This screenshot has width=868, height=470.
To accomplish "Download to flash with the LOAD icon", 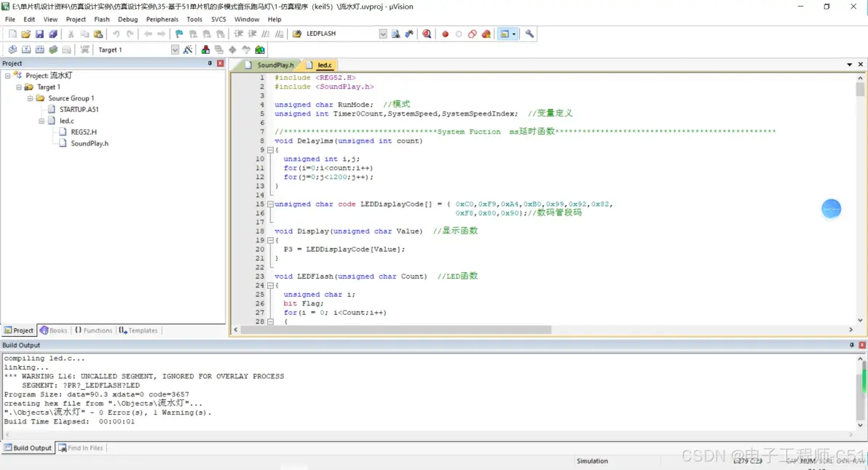I will (x=85, y=49).
